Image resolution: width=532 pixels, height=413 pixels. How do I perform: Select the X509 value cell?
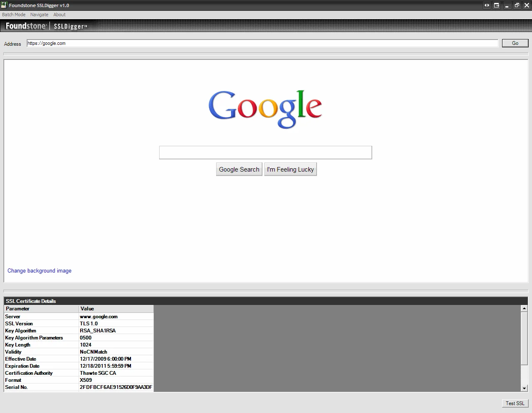(116, 380)
